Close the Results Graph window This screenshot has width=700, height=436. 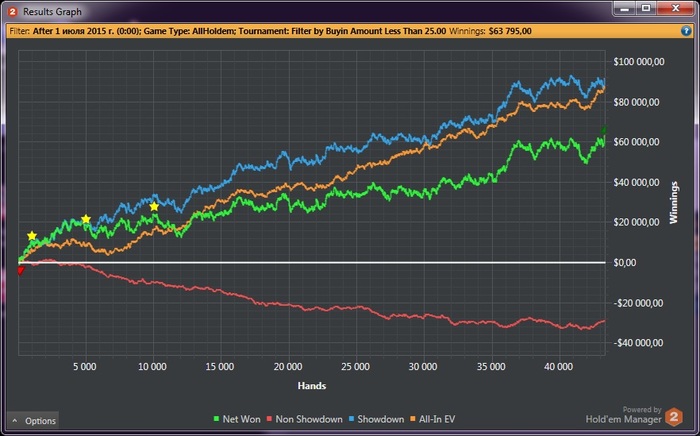[675, 8]
